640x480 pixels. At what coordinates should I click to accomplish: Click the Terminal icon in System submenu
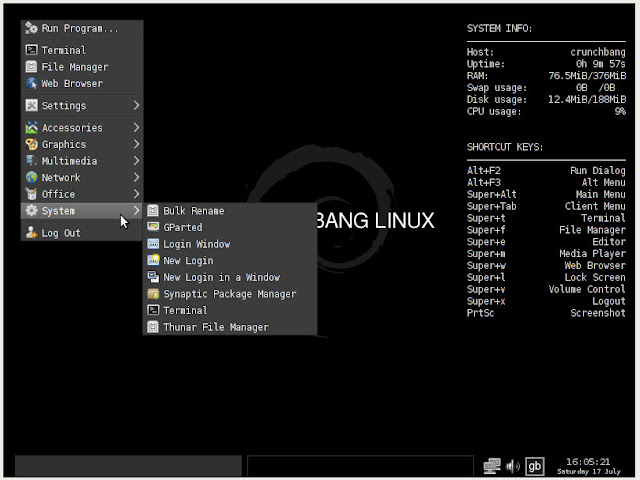pos(153,310)
